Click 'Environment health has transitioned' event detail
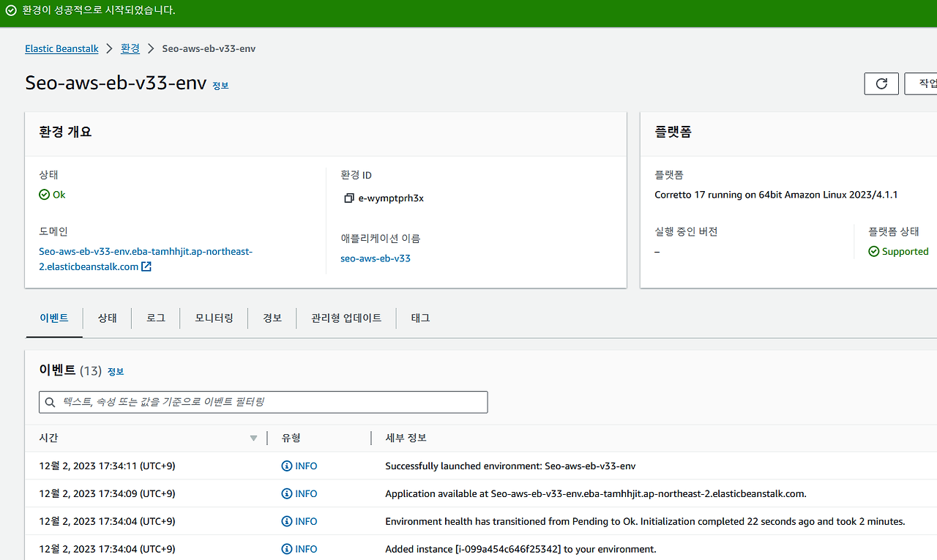Image resolution: width=937 pixels, height=560 pixels. [645, 522]
